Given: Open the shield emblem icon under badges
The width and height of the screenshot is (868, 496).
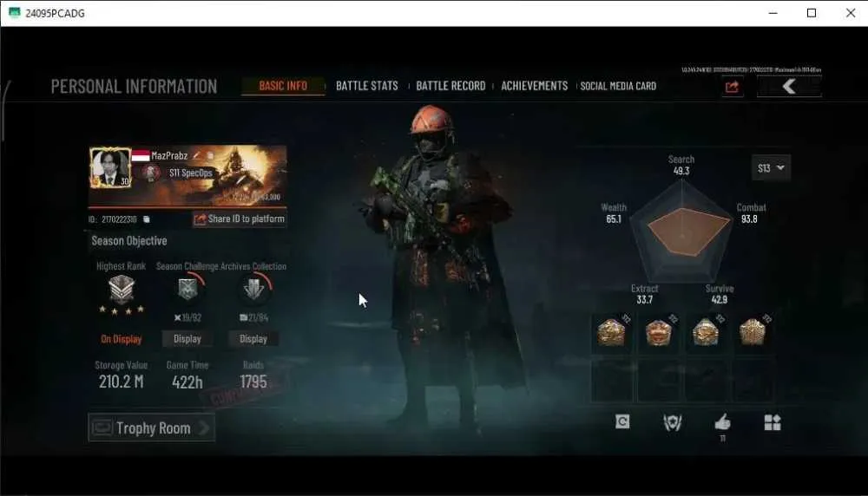Looking at the screenshot, I should click(x=672, y=422).
